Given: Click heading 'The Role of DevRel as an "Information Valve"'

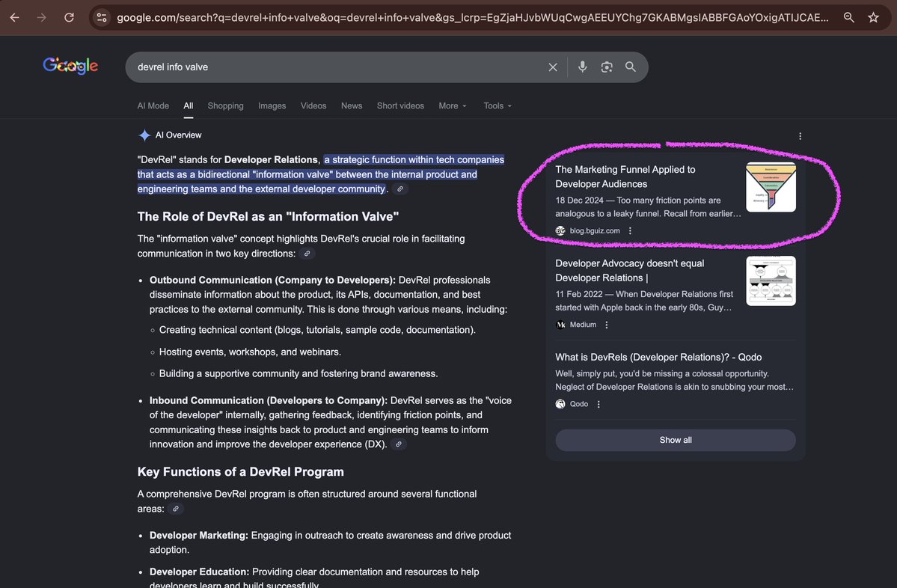Looking at the screenshot, I should [x=268, y=217].
